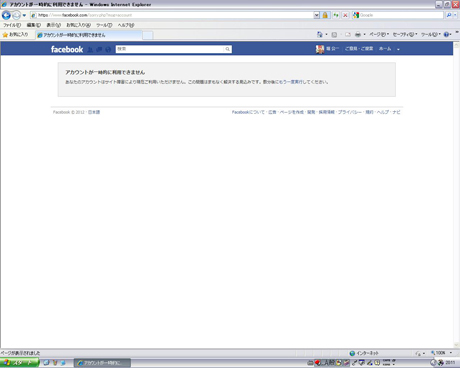Open the ファイル(F) menu
This screenshot has height=368, width=460.
point(12,25)
